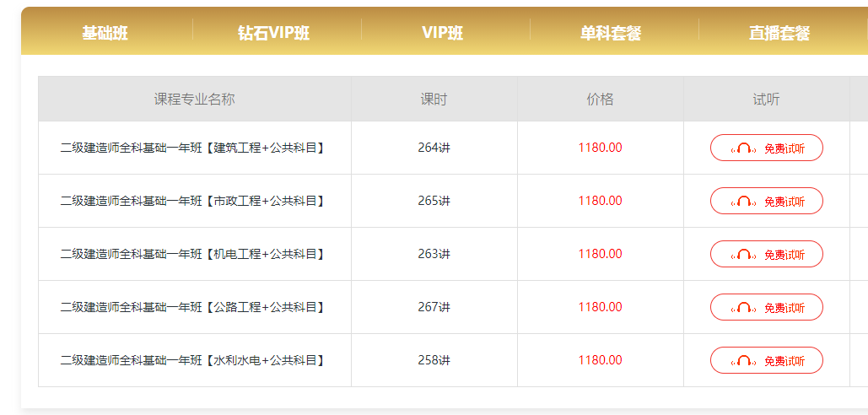
Task: Click 免费试听 for 市政工程 course
Action: click(x=767, y=201)
